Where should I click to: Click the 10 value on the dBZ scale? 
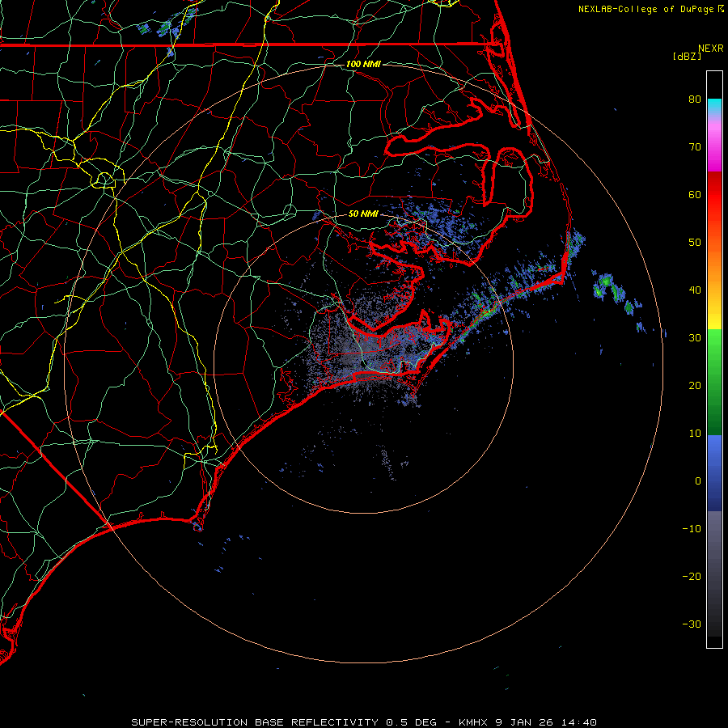695,434
